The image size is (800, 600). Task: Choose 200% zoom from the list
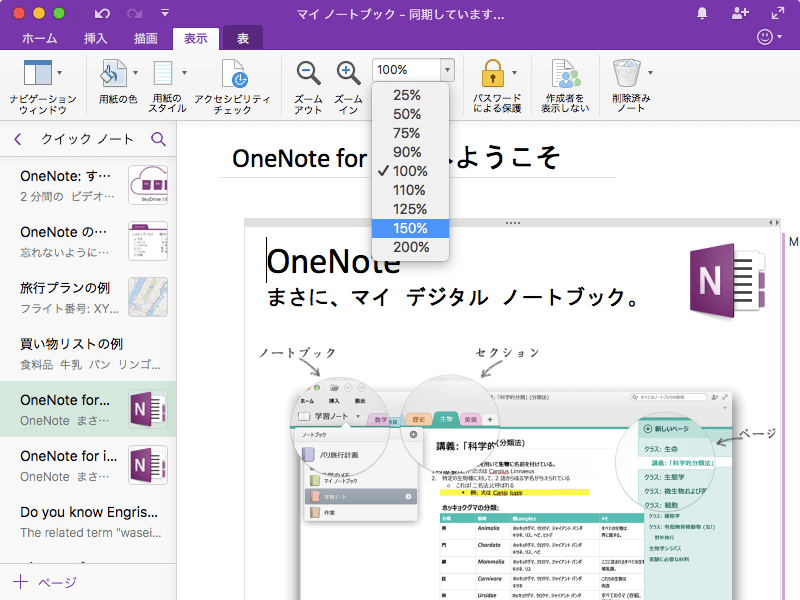[x=410, y=247]
